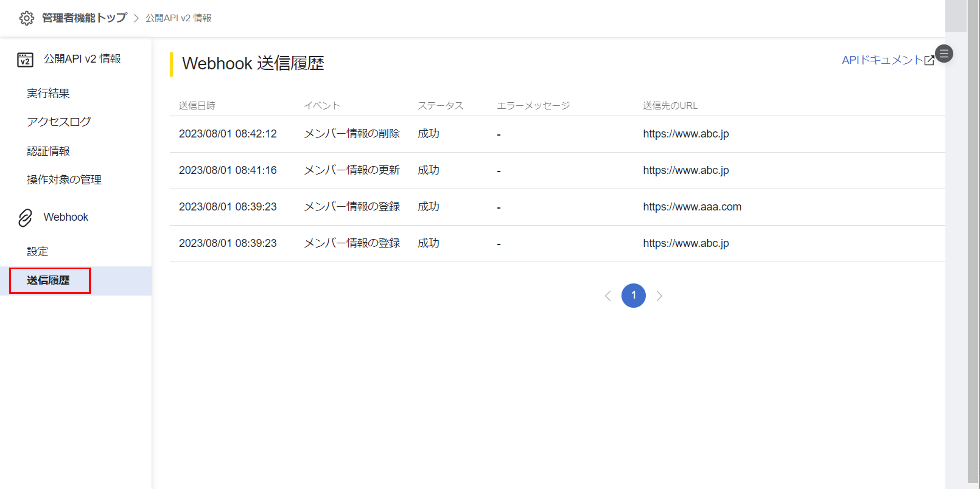Click the v2 API window icon
Viewport: 980px width, 489px height.
(25, 60)
